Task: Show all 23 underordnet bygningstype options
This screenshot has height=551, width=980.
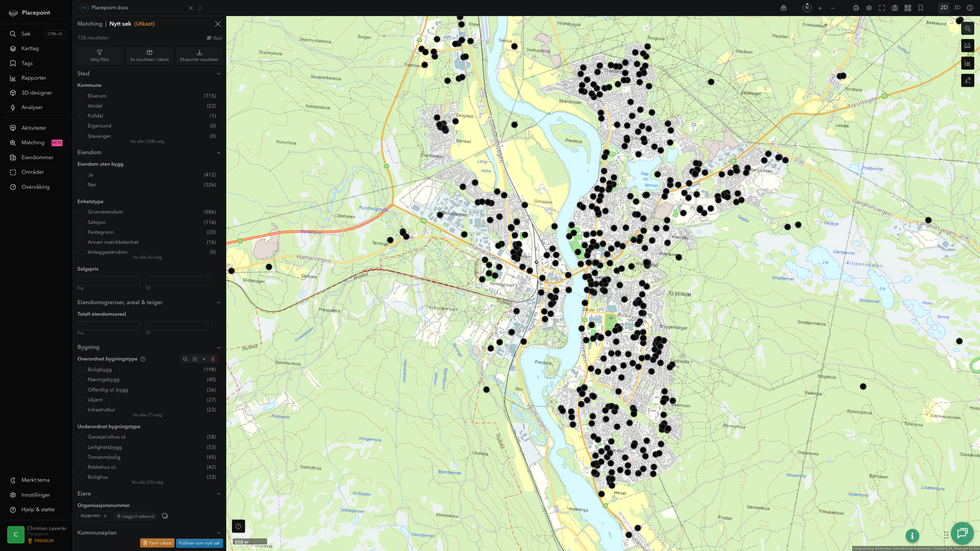Action: click(x=147, y=482)
